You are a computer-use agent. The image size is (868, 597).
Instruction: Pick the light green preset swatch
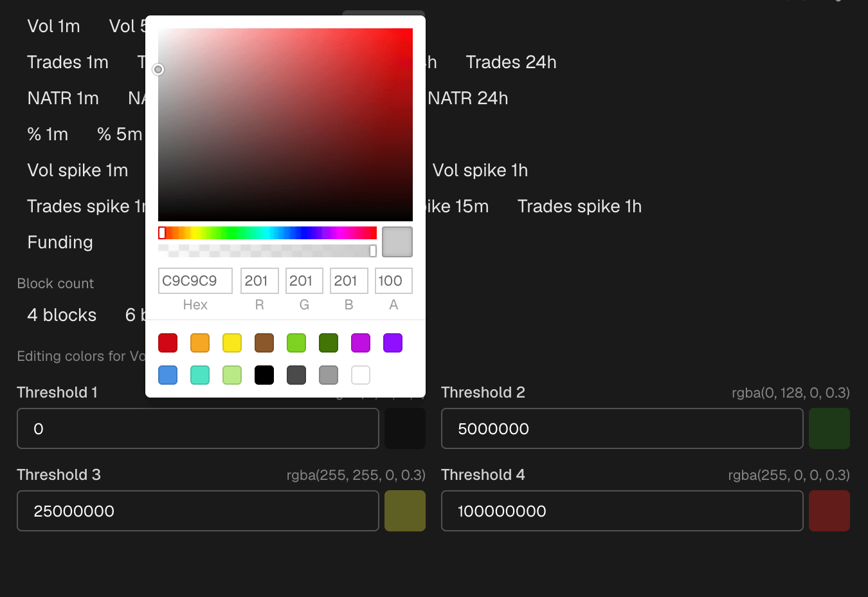[x=296, y=343]
